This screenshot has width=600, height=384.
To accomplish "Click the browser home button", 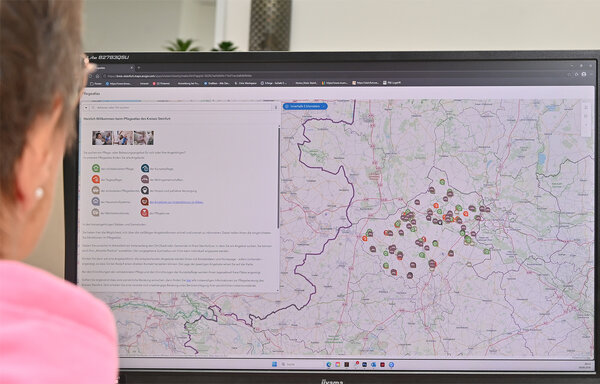I will point(98,76).
